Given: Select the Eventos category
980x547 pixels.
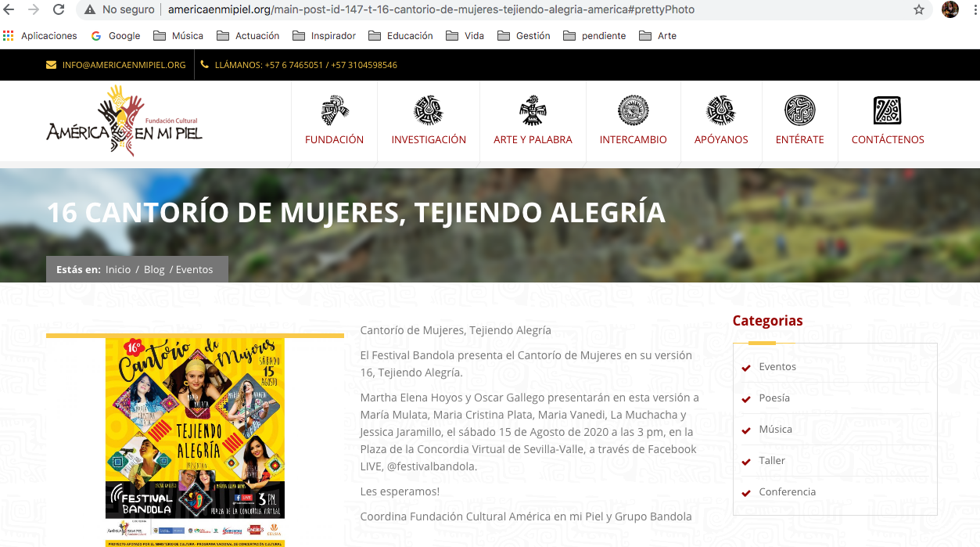Looking at the screenshot, I should [x=777, y=367].
